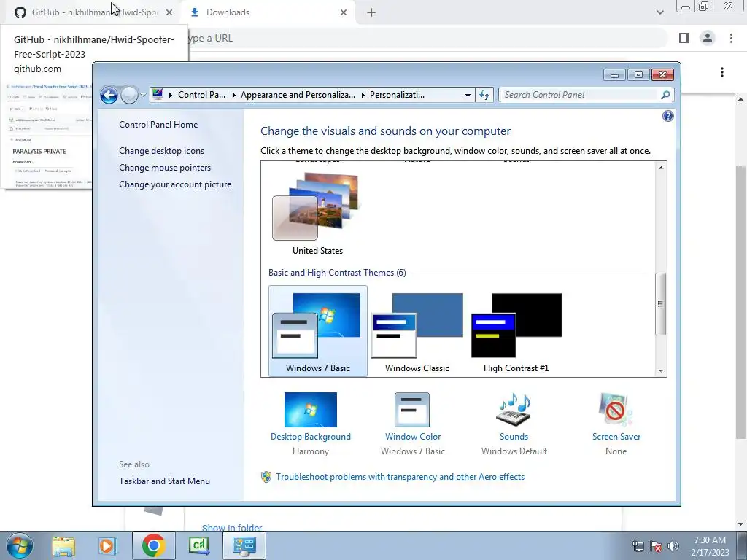This screenshot has width=747, height=560.
Task: Open the address bar history dropdown
Action: click(x=468, y=95)
